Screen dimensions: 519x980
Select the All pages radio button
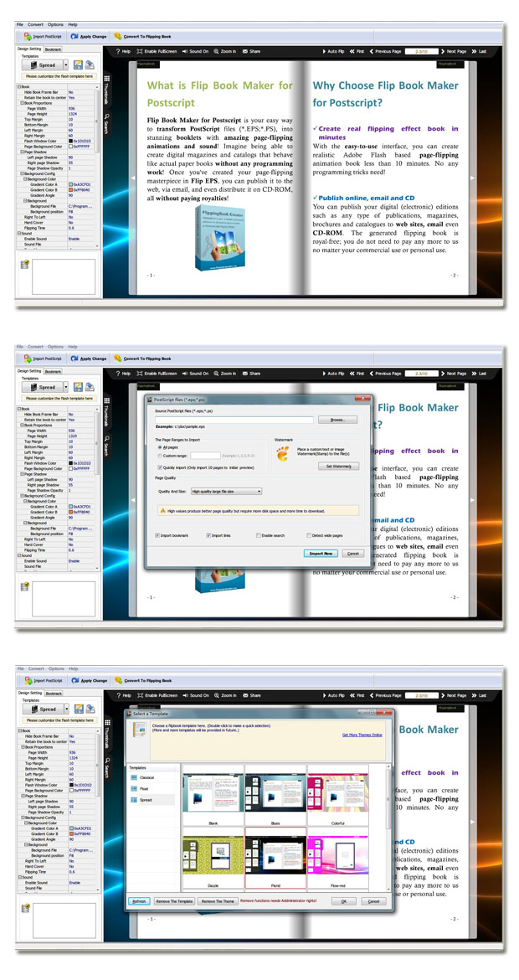point(160,447)
